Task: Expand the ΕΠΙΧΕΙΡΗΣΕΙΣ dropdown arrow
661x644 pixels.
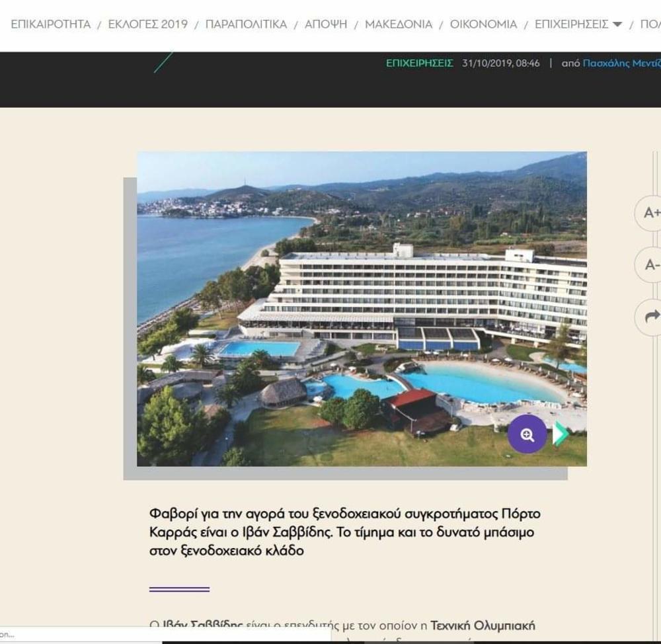Action: tap(617, 24)
